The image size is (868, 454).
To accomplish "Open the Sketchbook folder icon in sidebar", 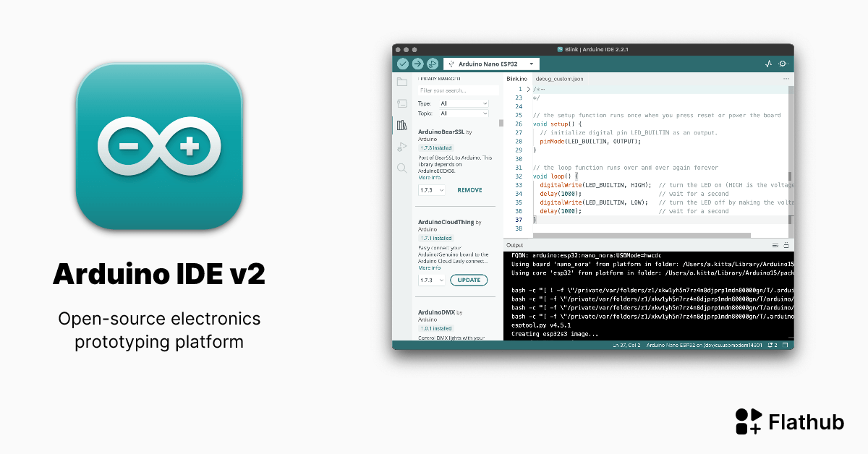I will (402, 81).
